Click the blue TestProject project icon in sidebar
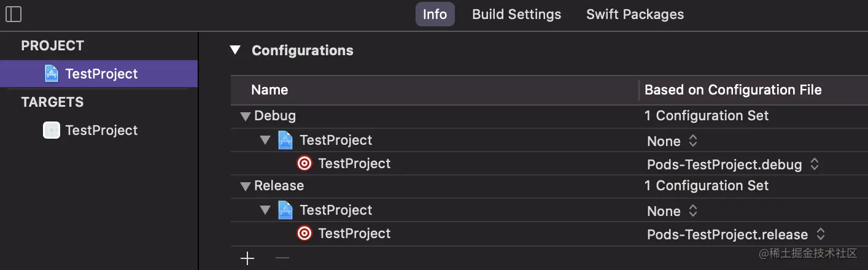Viewport: 868px width, 270px height. (52, 74)
